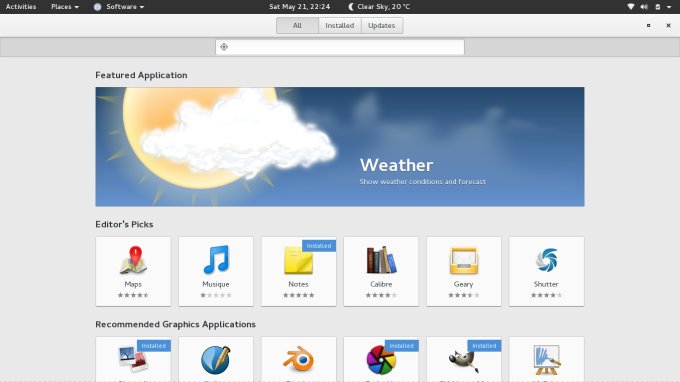Click the Musique label

click(x=216, y=284)
